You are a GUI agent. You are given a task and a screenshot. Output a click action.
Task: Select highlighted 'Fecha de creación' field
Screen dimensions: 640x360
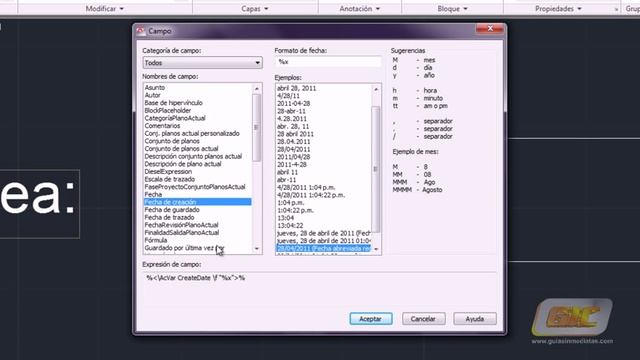point(198,202)
